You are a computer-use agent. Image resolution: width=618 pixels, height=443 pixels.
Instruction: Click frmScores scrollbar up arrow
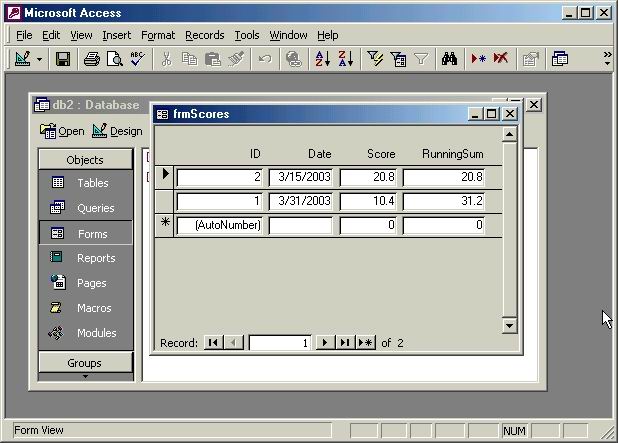510,134
